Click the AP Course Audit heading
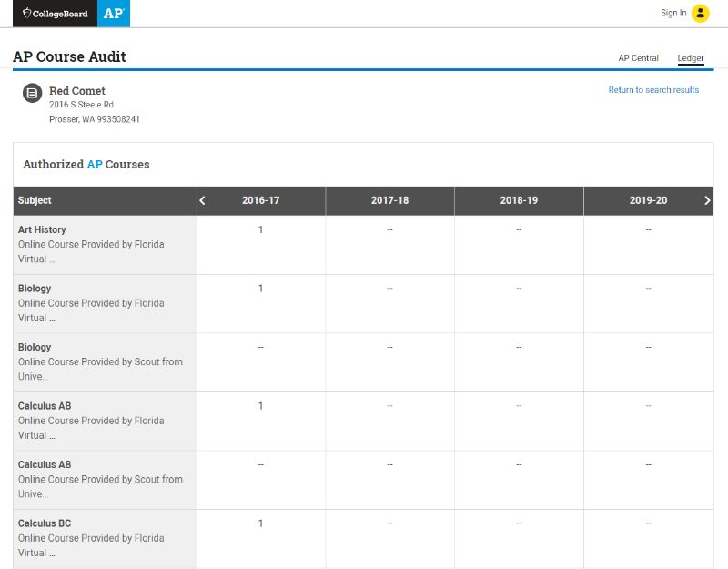This screenshot has width=728, height=569. click(x=69, y=56)
